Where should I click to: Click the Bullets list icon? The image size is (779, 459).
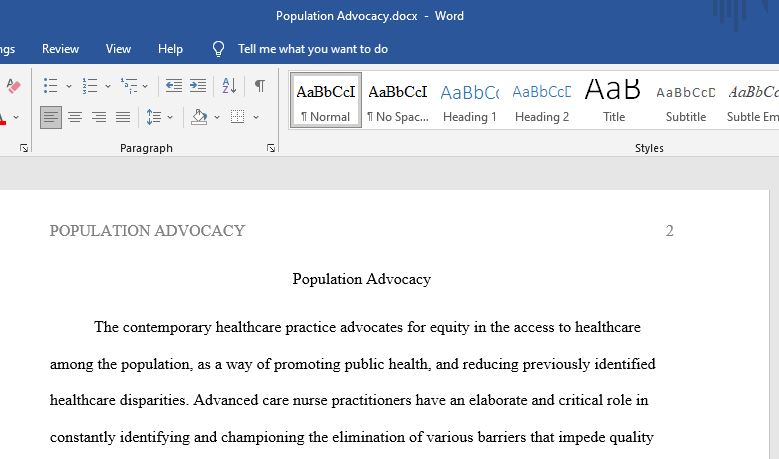[x=51, y=85]
